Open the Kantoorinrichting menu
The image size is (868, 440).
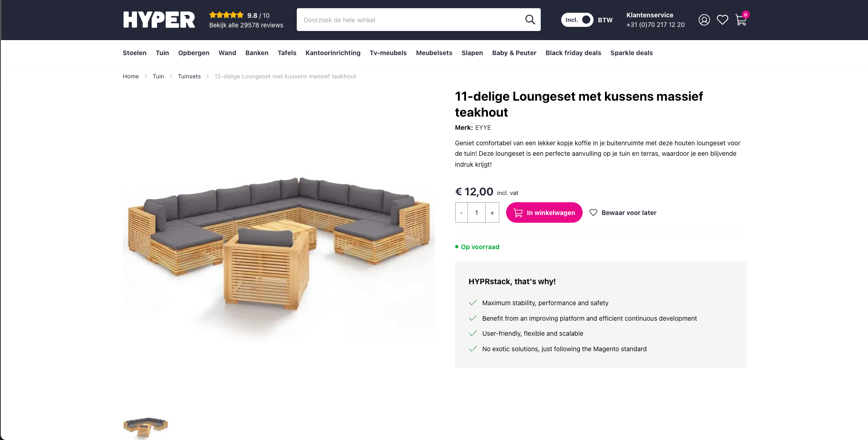pyautogui.click(x=333, y=53)
